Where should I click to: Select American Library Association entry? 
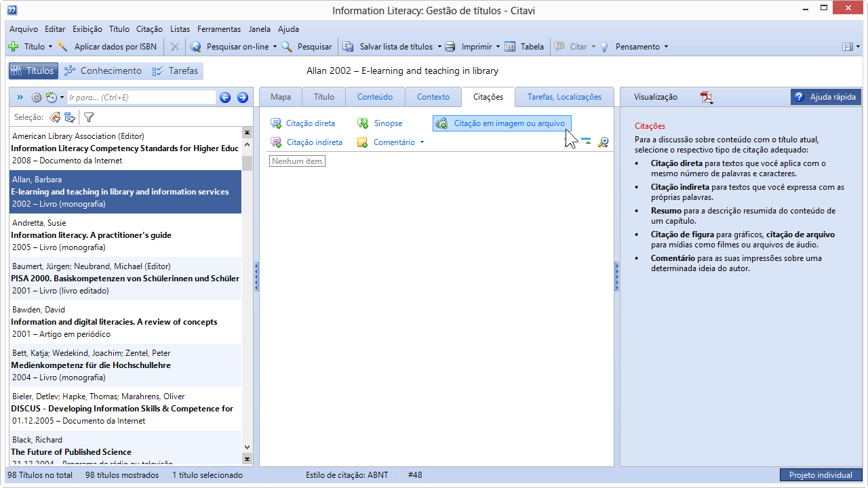125,148
